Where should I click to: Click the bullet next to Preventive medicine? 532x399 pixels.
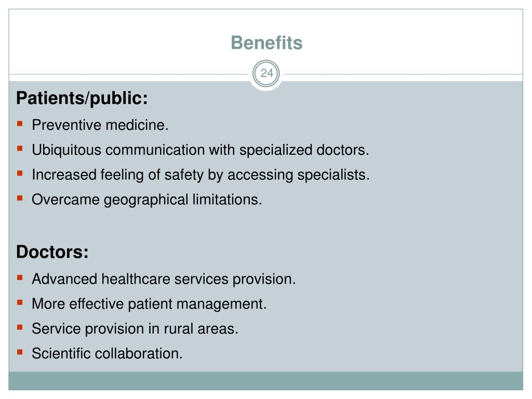click(x=20, y=124)
